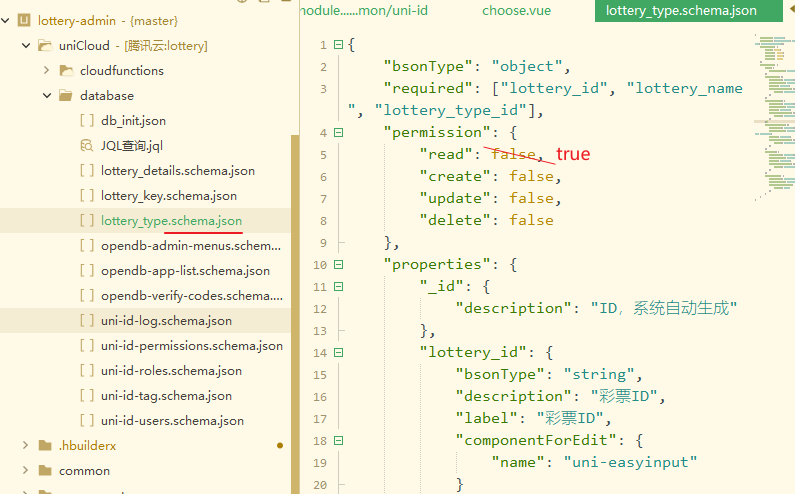Screen dimensions: 795x494
Task: Click the db_init.json file icon
Action: [87, 121]
